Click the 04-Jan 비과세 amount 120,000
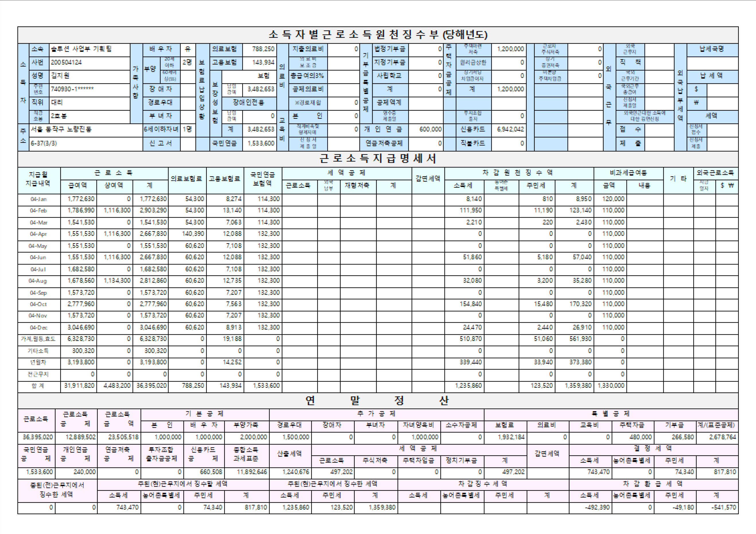Viewport: 756px width, 534px height. click(x=613, y=199)
